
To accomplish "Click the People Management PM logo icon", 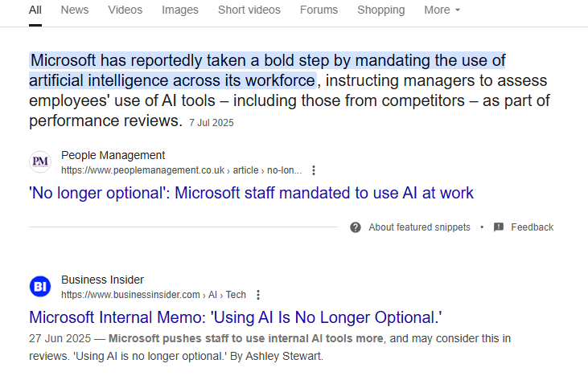I will coord(40,161).
